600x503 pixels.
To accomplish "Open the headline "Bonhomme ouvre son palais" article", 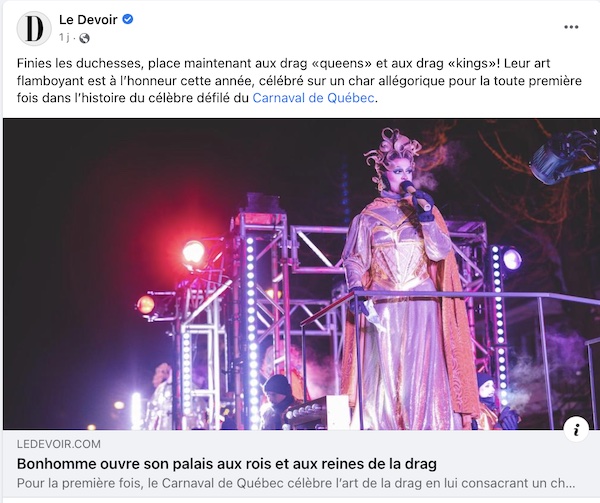I will 227,464.
